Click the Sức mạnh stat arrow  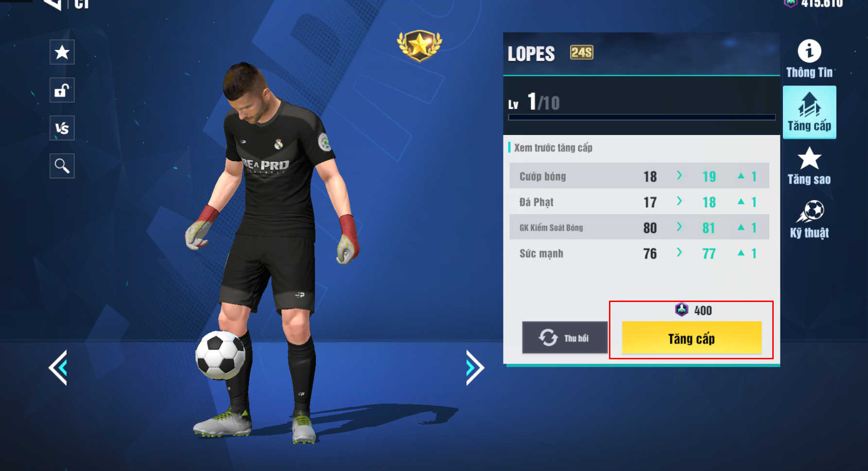click(x=679, y=252)
